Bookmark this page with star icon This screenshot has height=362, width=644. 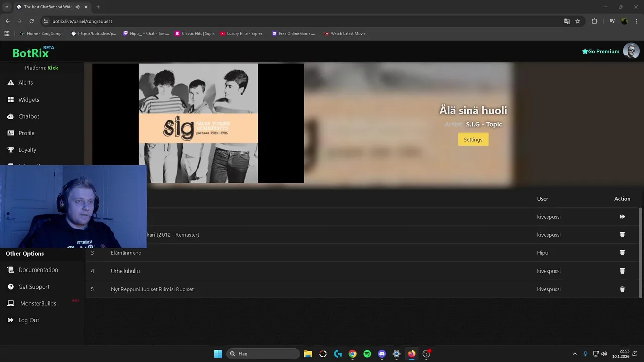578,21
